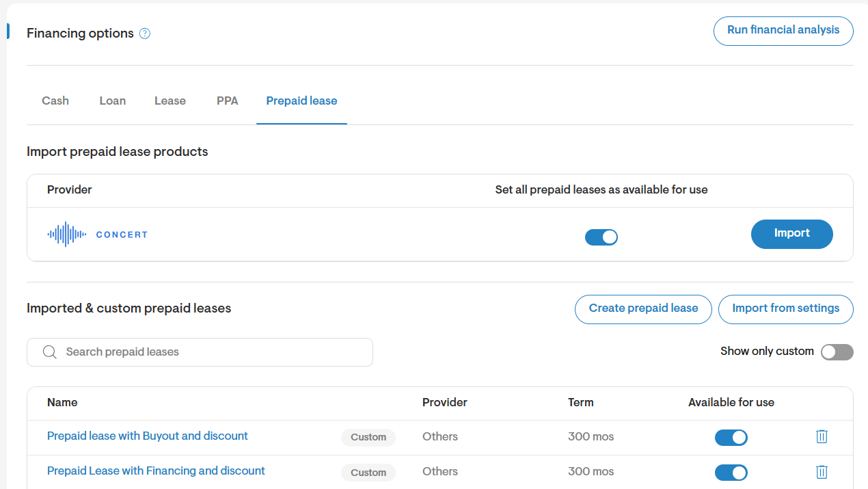Import from settings button
The height and width of the screenshot is (489, 868).
[x=786, y=309]
